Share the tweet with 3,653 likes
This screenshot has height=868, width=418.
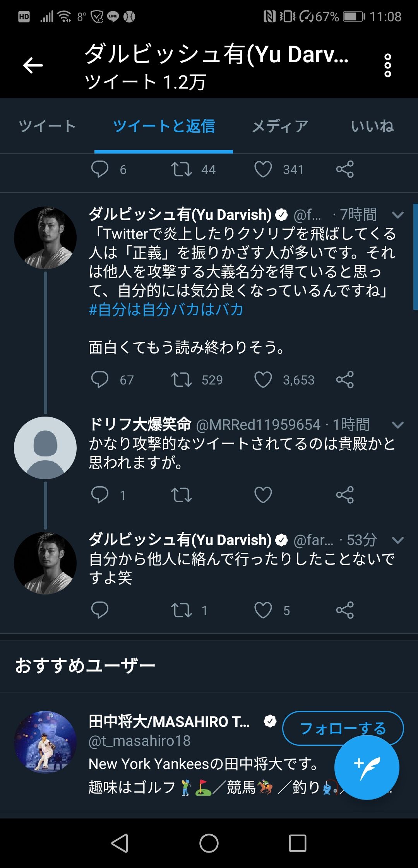[x=345, y=379]
